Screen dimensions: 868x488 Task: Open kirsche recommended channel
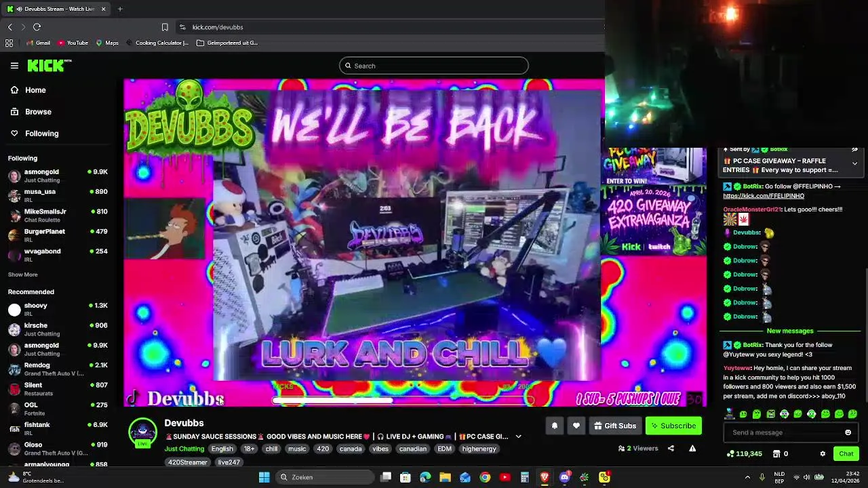pyautogui.click(x=58, y=329)
